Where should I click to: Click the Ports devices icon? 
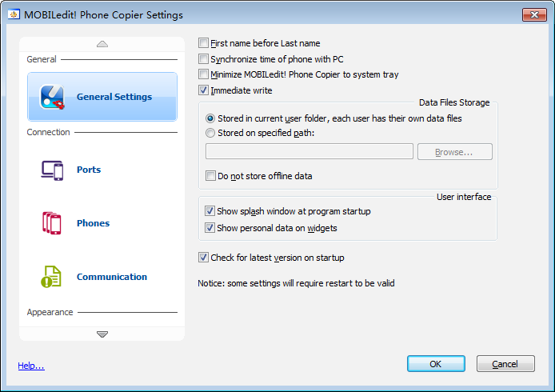(52, 170)
